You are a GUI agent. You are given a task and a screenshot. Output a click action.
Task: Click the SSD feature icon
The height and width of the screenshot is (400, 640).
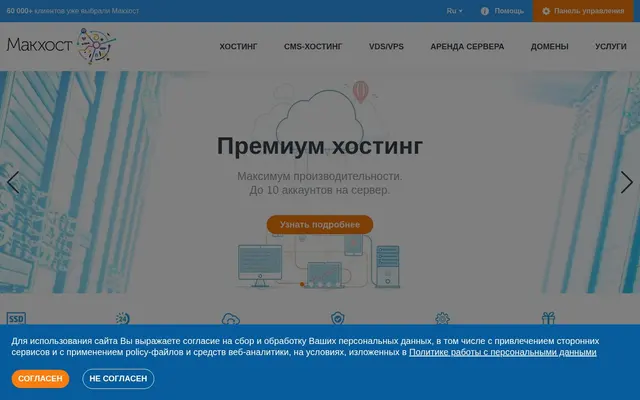[16, 318]
